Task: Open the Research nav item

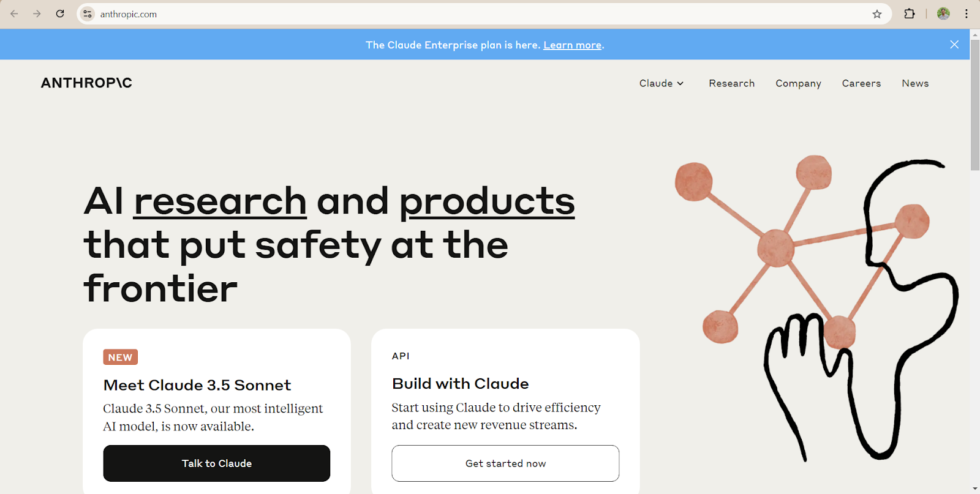Action: [x=731, y=83]
